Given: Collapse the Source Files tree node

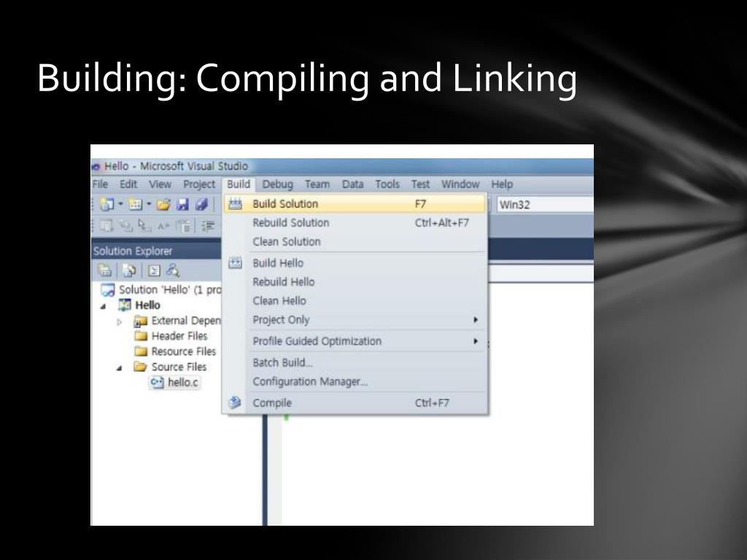Looking at the screenshot, I should point(120,367).
